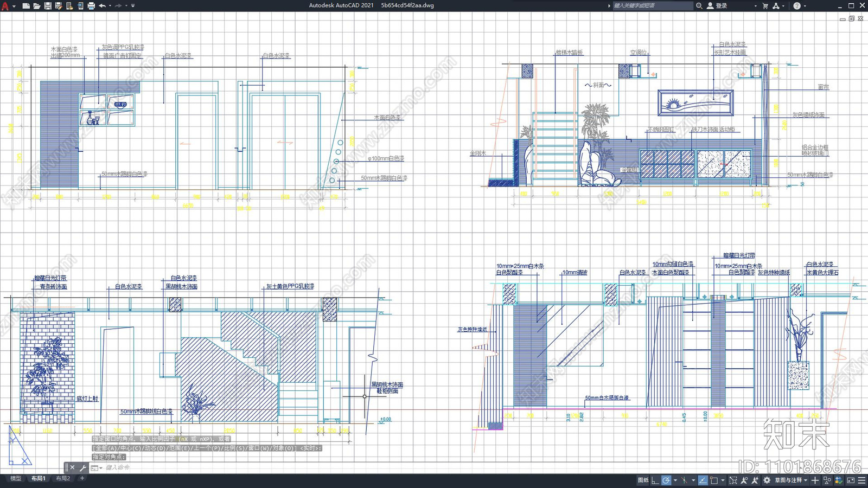This screenshot has height=488, width=868.
Task: Select the 10mm清玻 annotation text
Action: point(575,272)
